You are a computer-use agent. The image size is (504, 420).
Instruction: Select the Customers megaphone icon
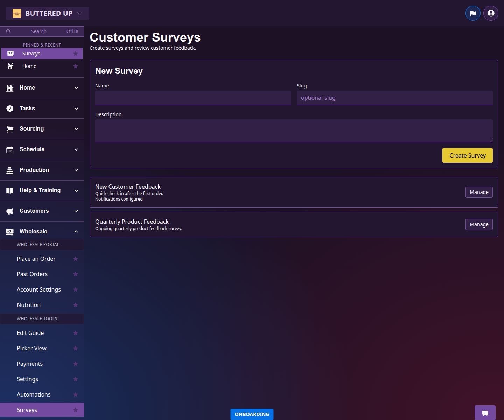tap(9, 211)
